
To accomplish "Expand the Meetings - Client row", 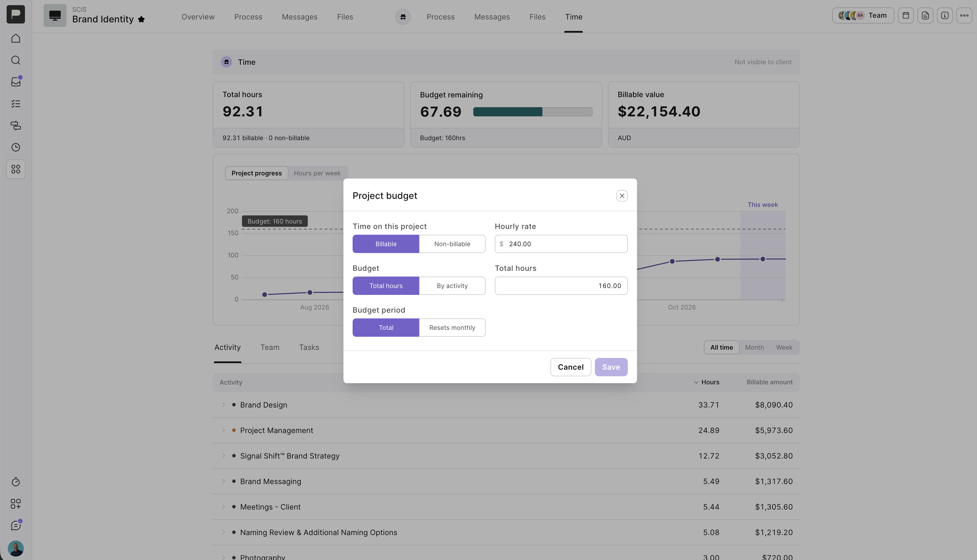I will point(224,507).
